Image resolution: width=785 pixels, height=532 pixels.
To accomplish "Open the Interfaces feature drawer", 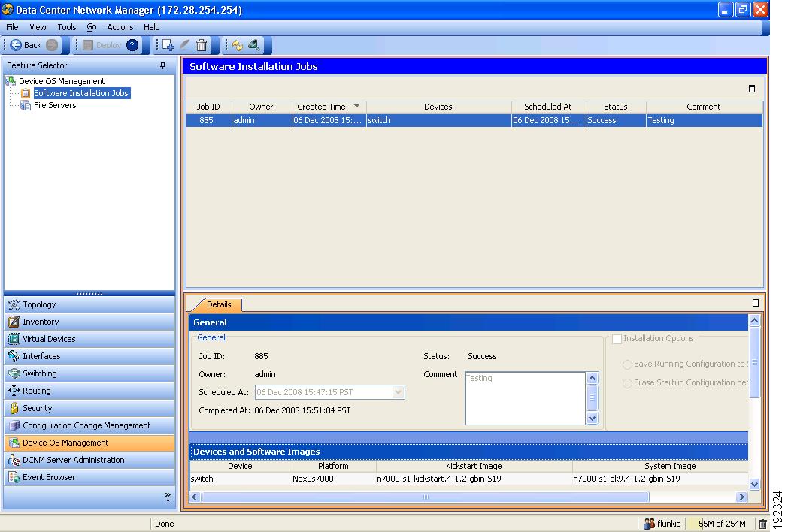I will [x=89, y=356].
